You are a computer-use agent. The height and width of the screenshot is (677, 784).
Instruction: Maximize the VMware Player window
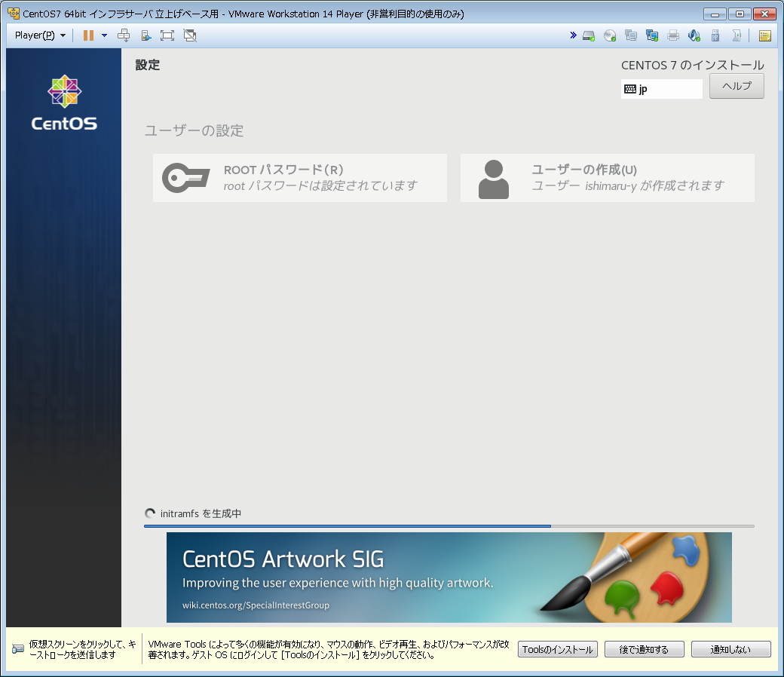click(x=739, y=14)
